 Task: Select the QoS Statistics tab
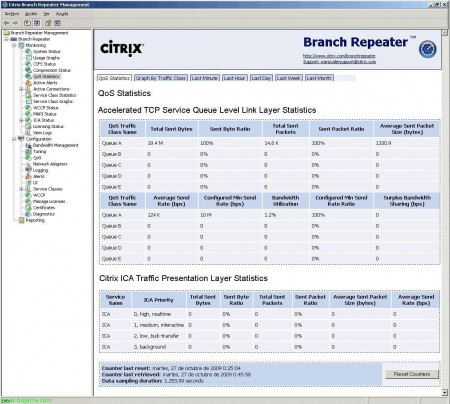point(114,78)
